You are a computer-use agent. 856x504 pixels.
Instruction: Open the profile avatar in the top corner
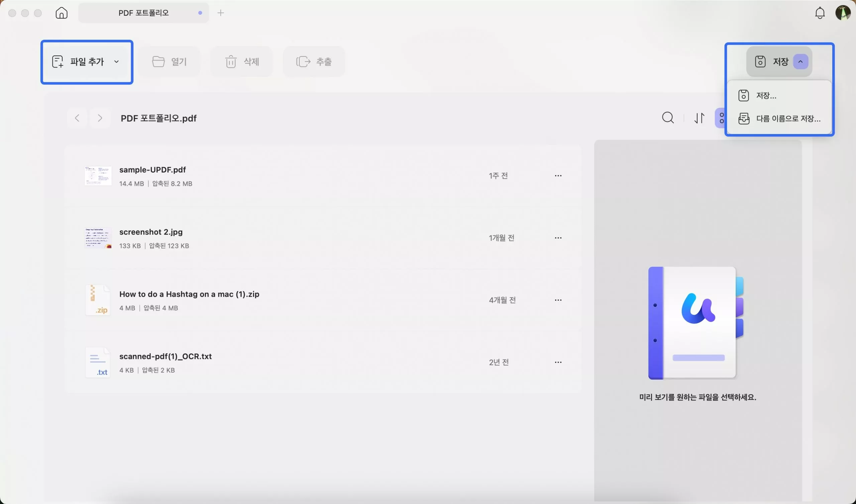coord(843,13)
